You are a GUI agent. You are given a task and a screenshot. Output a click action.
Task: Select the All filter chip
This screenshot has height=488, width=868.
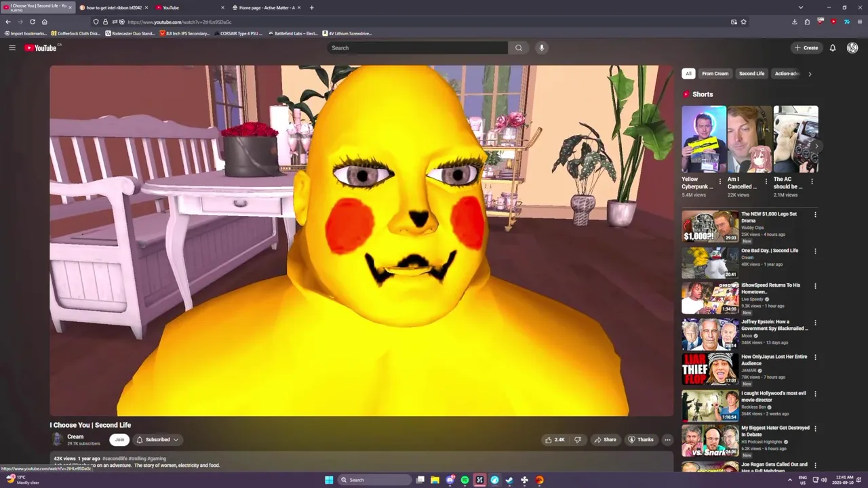[x=688, y=74]
